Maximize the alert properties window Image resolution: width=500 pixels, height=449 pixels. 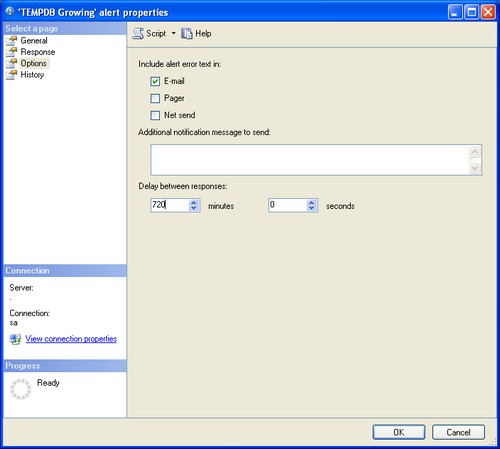tap(472, 12)
